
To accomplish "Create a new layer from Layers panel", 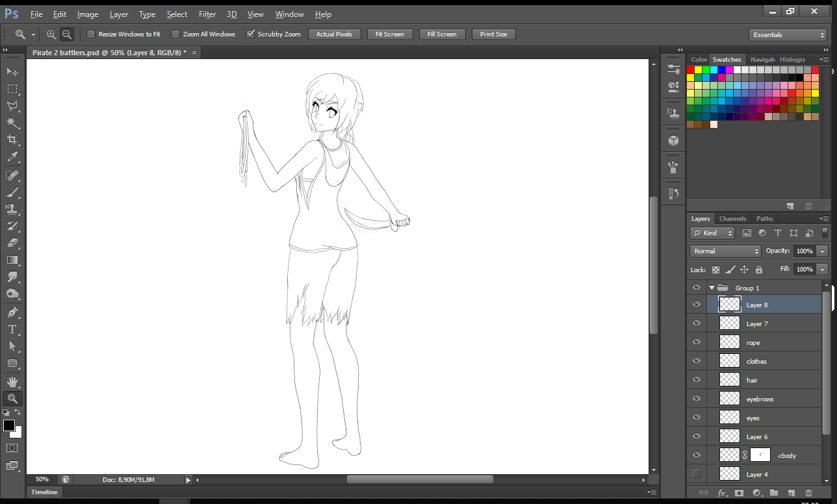I will click(x=791, y=493).
